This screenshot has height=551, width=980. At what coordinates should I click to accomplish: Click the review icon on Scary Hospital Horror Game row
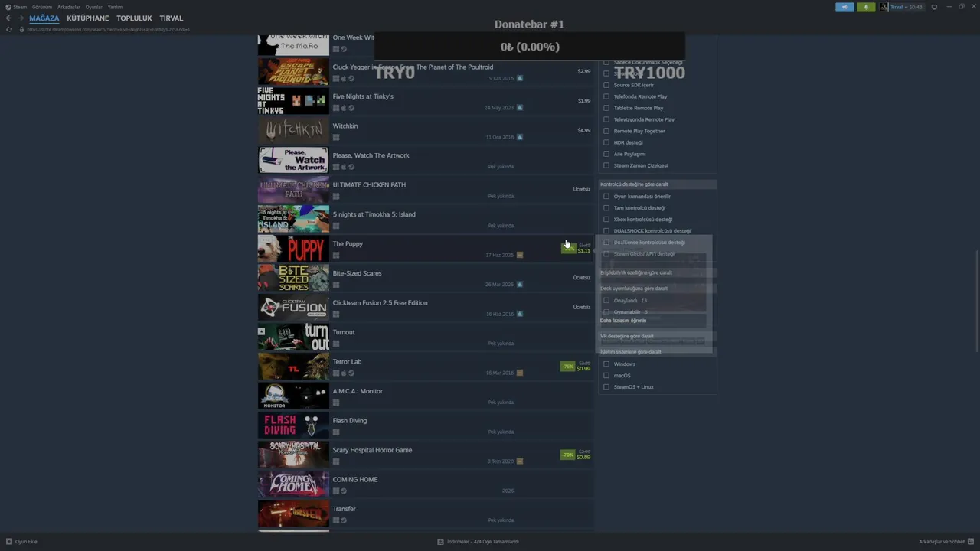coord(520,461)
